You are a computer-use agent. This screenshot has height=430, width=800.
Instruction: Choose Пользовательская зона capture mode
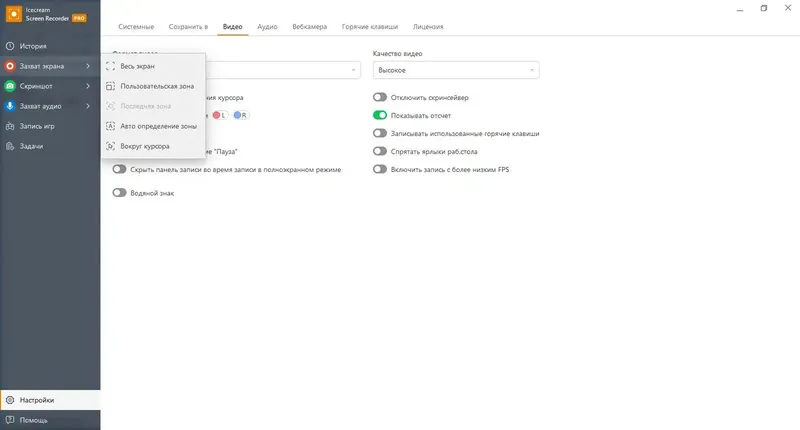tap(154, 86)
